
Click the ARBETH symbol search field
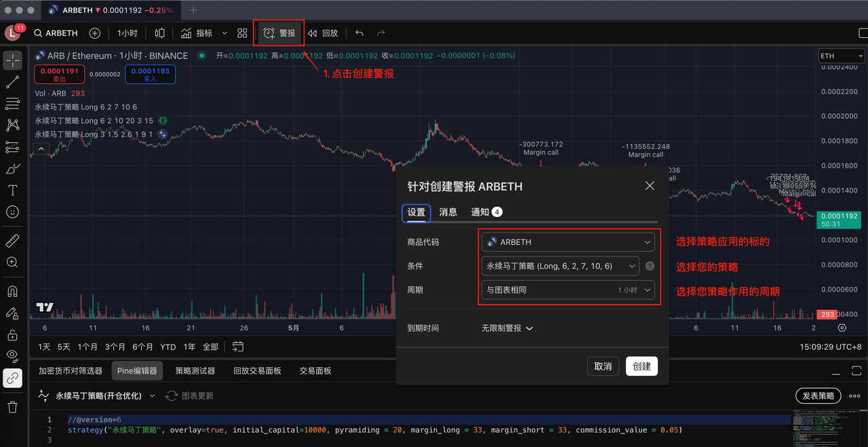tap(56, 33)
